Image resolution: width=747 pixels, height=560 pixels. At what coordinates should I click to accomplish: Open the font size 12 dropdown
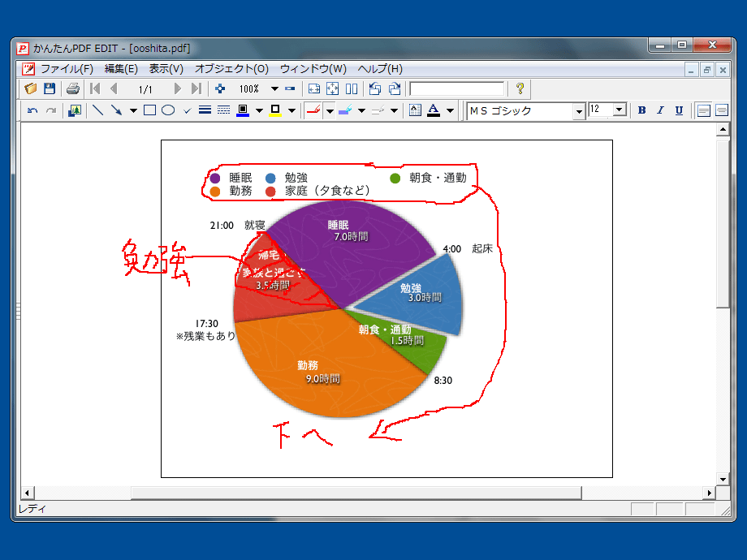click(x=619, y=110)
